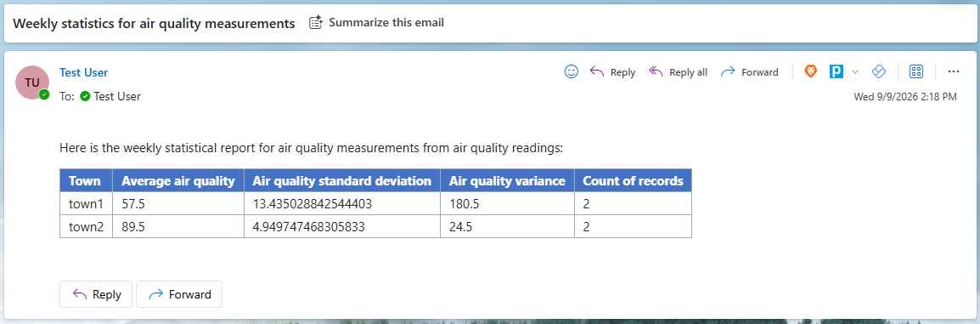Click the blue link-shaped add-in icon
This screenshot has height=324, width=980.
tap(879, 72)
